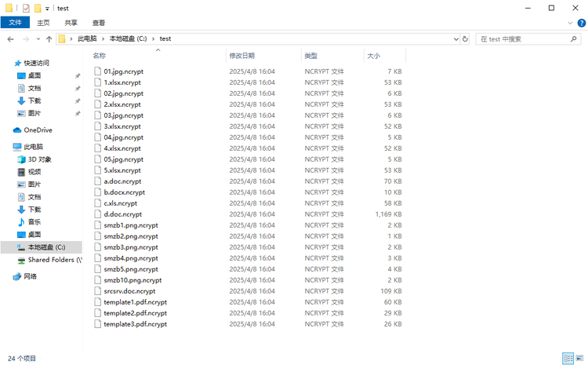The width and height of the screenshot is (588, 365).
Task: Click chevron after 此电脑 in breadcrumb
Action: pyautogui.click(x=104, y=38)
